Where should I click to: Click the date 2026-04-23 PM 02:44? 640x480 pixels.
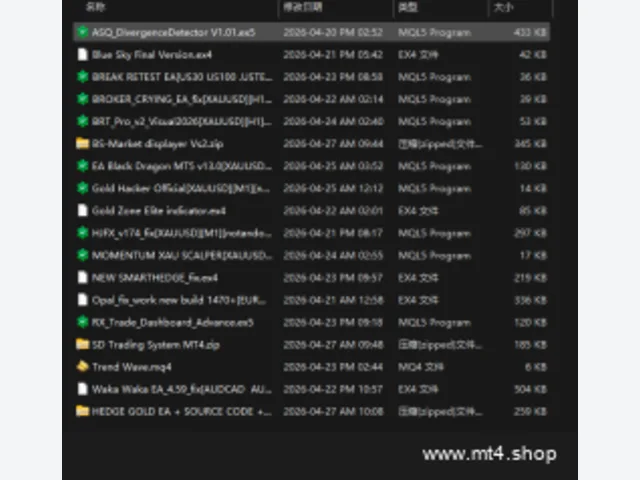333,367
